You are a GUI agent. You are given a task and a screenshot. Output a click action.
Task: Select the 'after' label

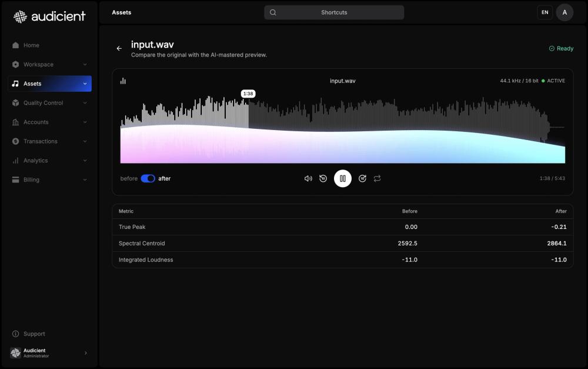[164, 178]
